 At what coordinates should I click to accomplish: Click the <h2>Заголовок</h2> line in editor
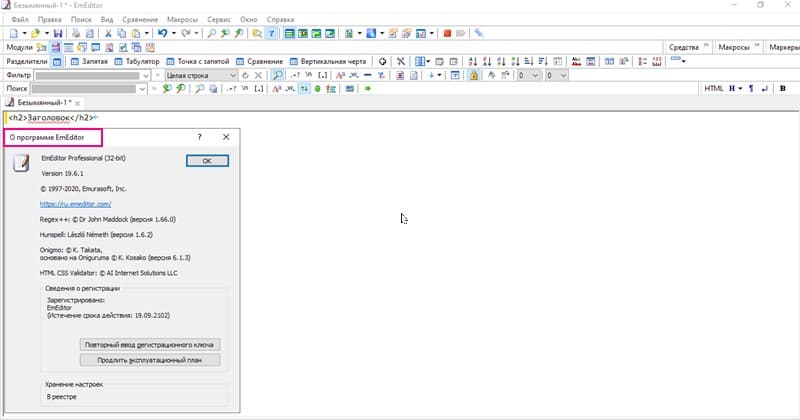[51, 118]
